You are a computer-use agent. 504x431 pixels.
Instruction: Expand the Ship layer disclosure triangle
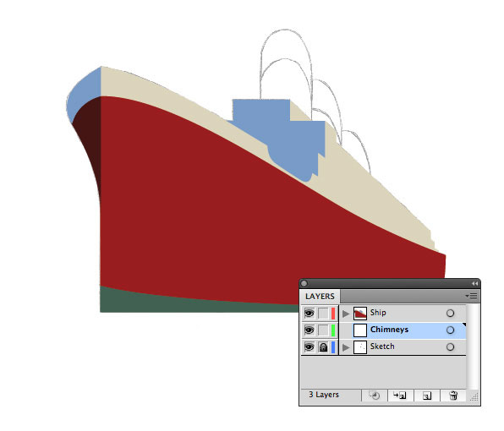point(346,314)
